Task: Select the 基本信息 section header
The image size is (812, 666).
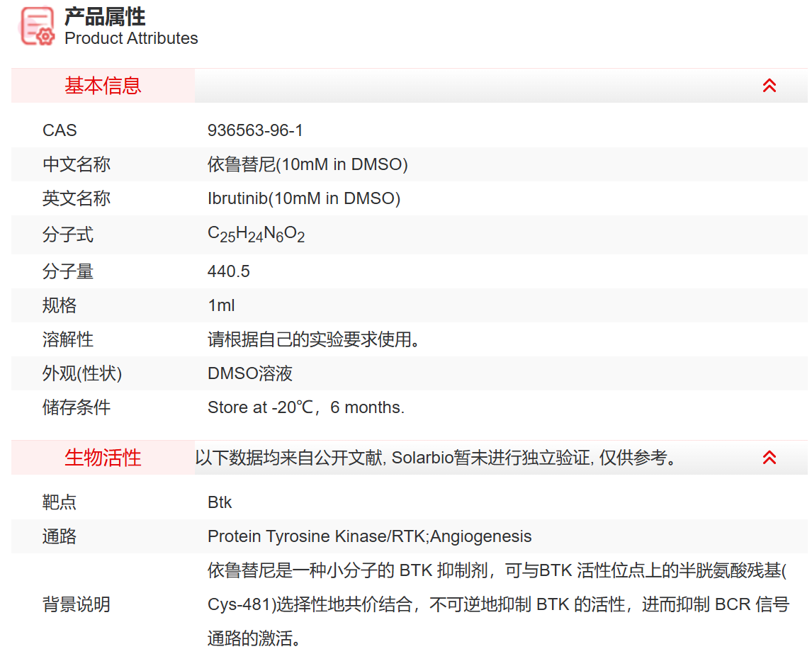Action: [103, 86]
